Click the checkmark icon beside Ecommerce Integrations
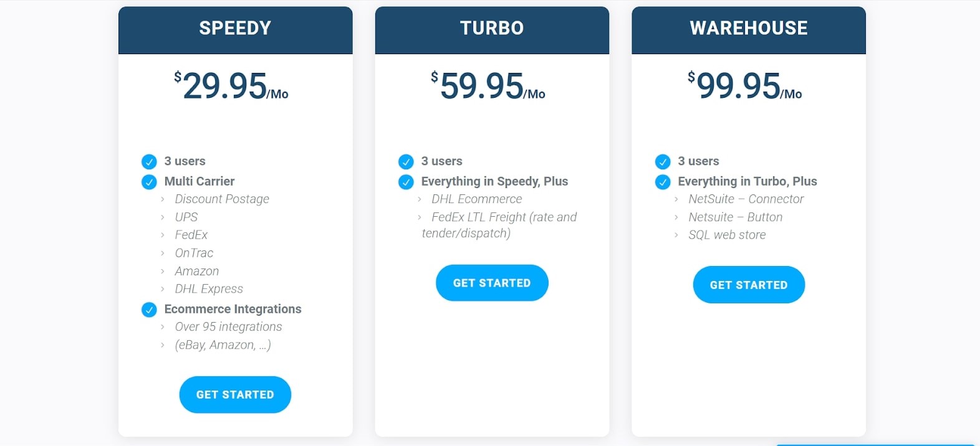Screen dimensions: 980x446 (x=149, y=310)
